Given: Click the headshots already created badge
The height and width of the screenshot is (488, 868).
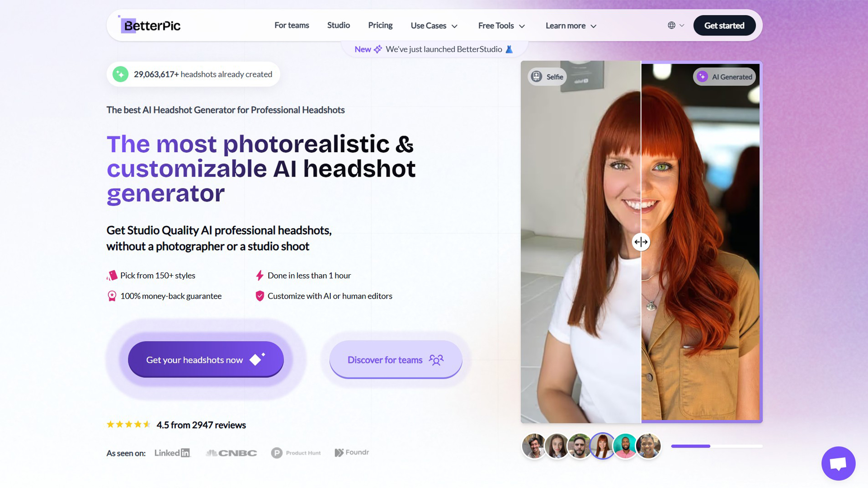Looking at the screenshot, I should coord(193,74).
